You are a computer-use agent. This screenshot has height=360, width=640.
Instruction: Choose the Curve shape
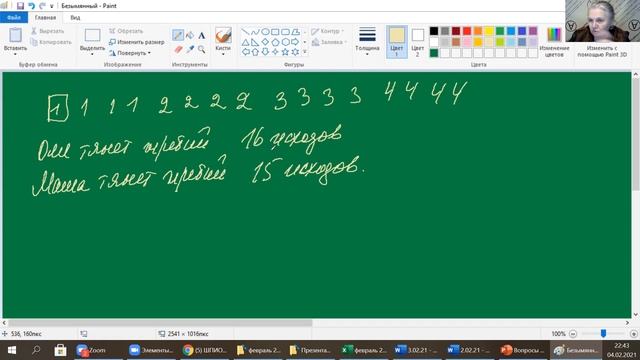[255, 32]
